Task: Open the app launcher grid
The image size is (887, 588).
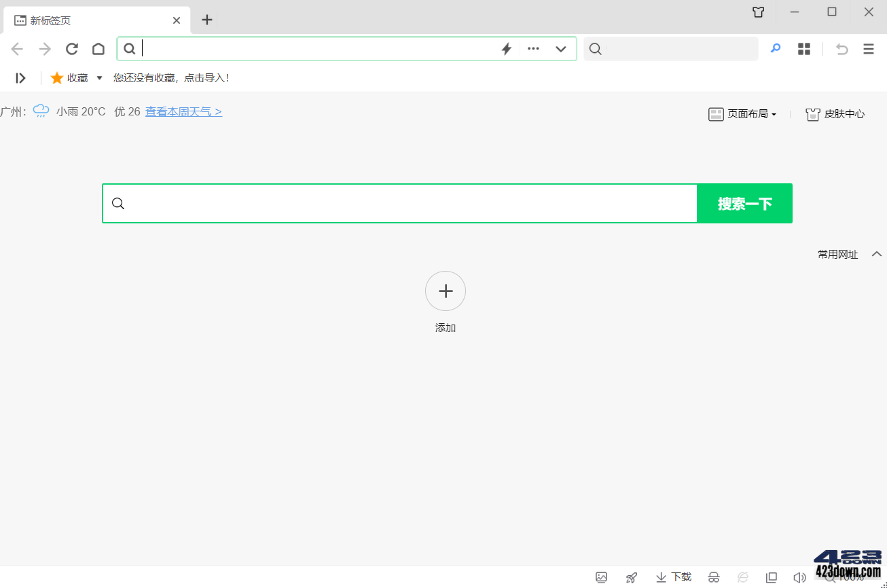Action: pyautogui.click(x=803, y=49)
